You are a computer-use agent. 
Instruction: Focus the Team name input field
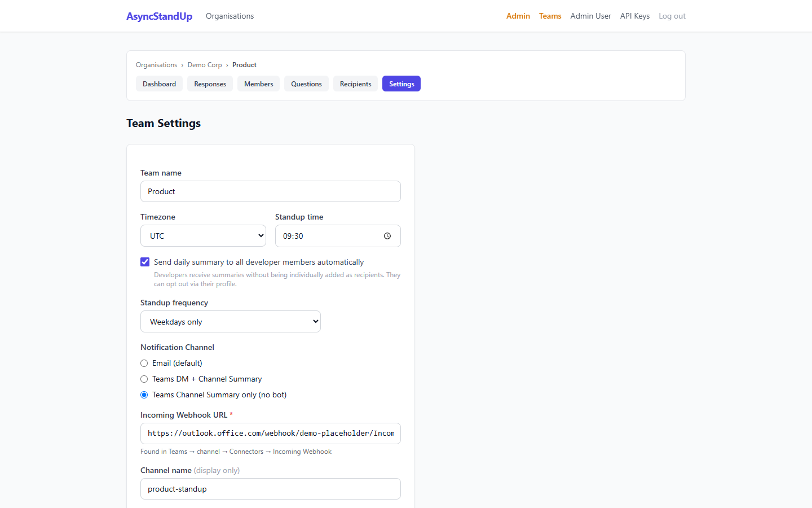click(x=271, y=191)
